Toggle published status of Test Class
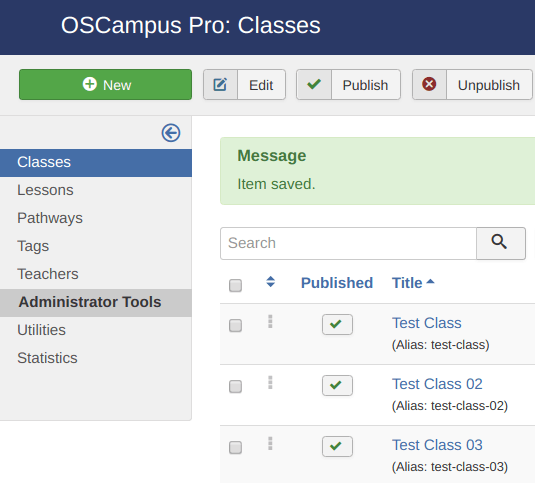This screenshot has height=483, width=535. [x=337, y=324]
